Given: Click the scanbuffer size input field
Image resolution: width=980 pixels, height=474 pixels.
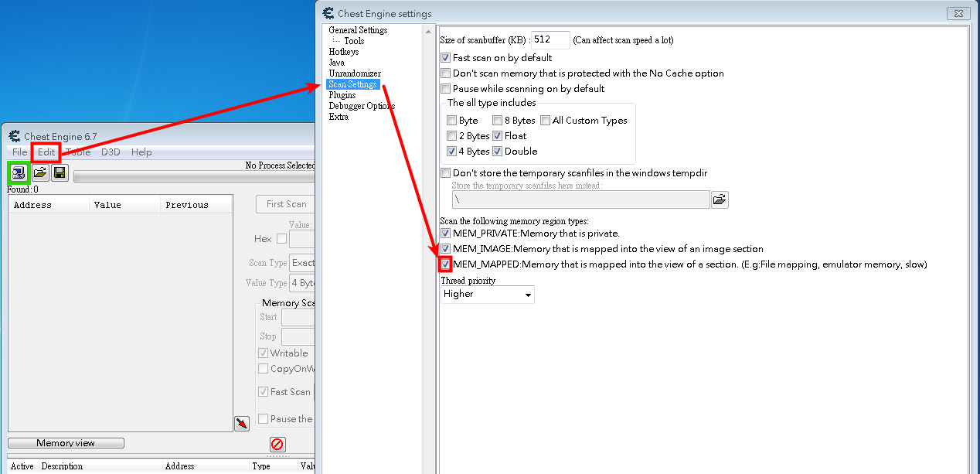Looking at the screenshot, I should click(x=550, y=39).
